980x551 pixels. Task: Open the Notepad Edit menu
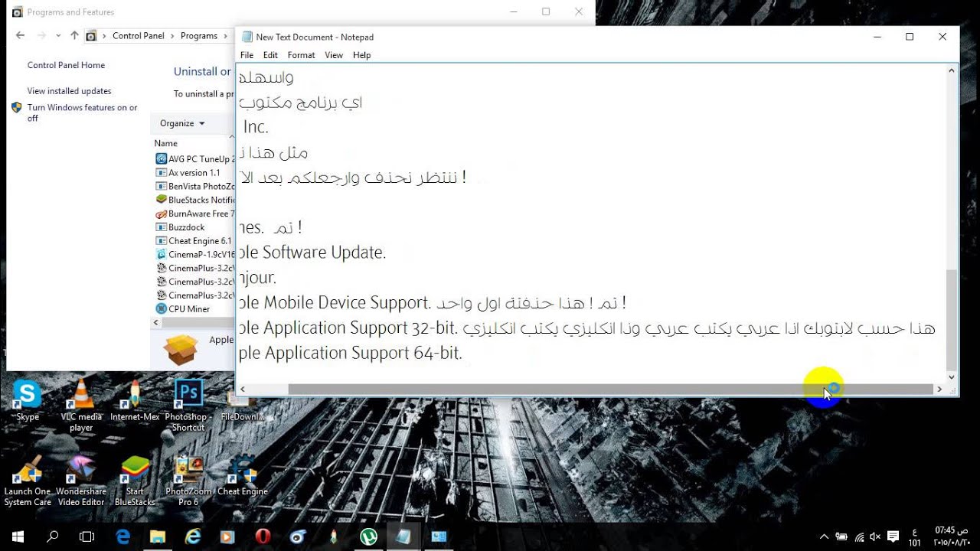(x=270, y=55)
